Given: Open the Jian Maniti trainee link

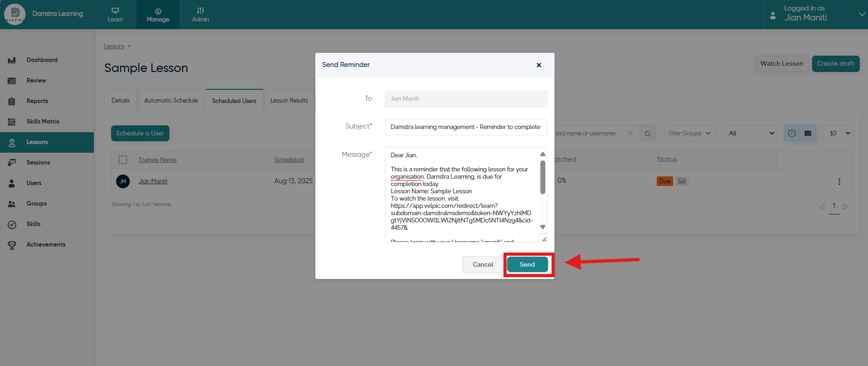Looking at the screenshot, I should click(x=153, y=181).
